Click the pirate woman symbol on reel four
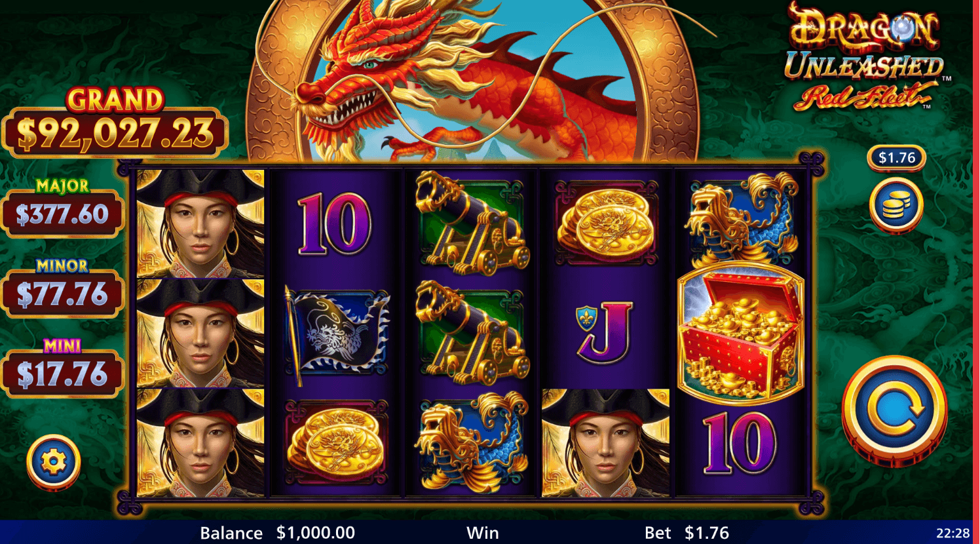This screenshot has height=544, width=980. pyautogui.click(x=606, y=442)
